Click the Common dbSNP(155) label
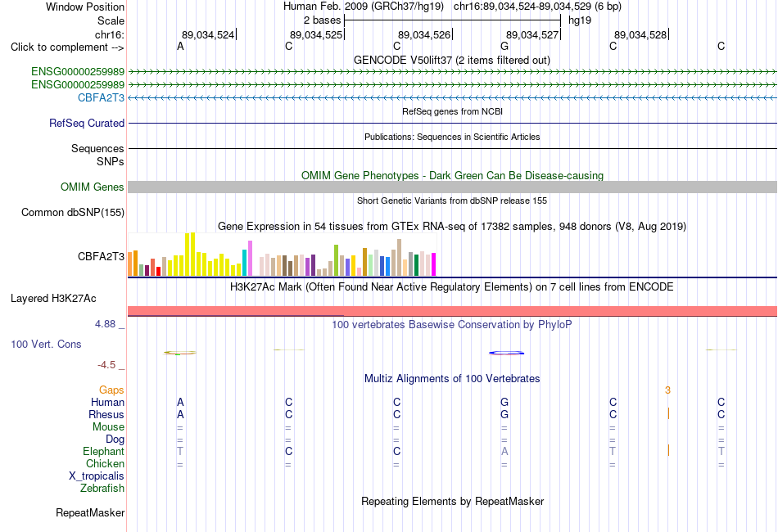This screenshot has height=532, width=778. tap(73, 212)
